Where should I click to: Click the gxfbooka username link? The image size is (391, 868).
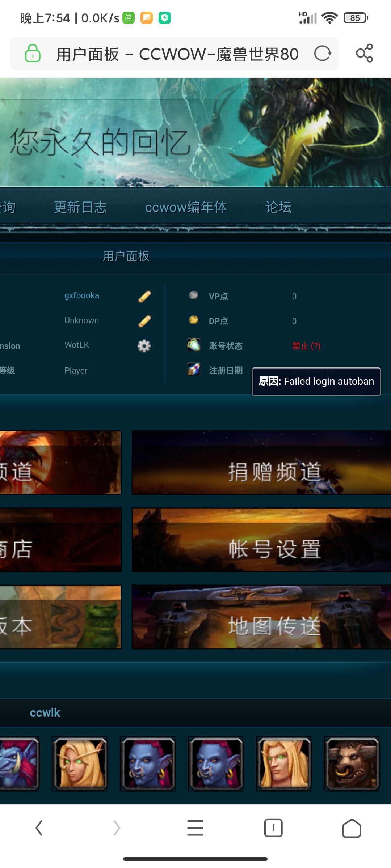pos(82,295)
